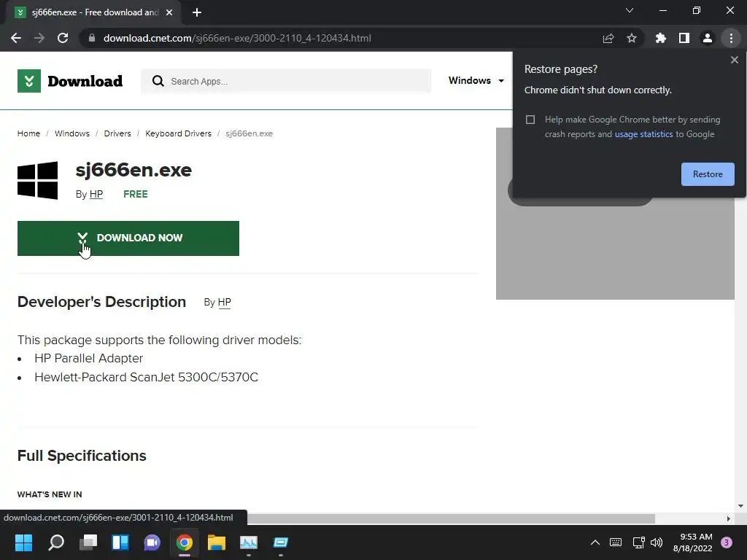Close the sj666en.exe tab
The image size is (747, 560).
point(169,12)
